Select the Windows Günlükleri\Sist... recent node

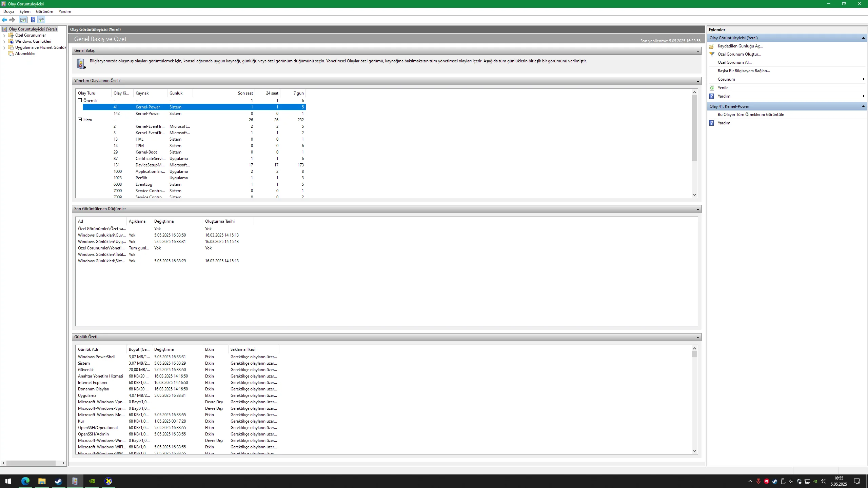165,261
